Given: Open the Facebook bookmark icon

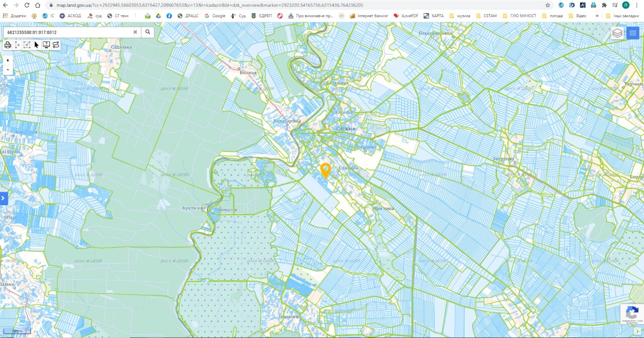Looking at the screenshot, I should [169, 16].
